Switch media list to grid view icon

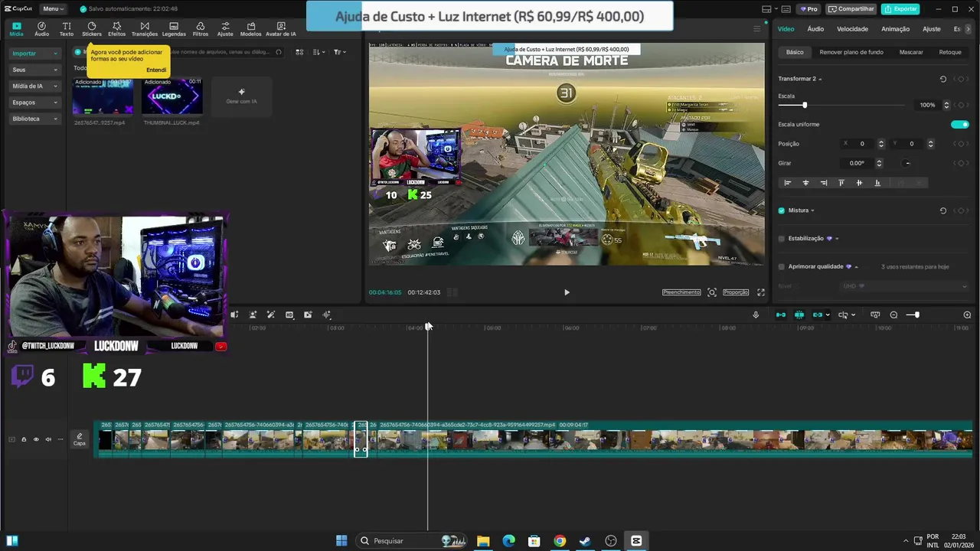pos(299,52)
